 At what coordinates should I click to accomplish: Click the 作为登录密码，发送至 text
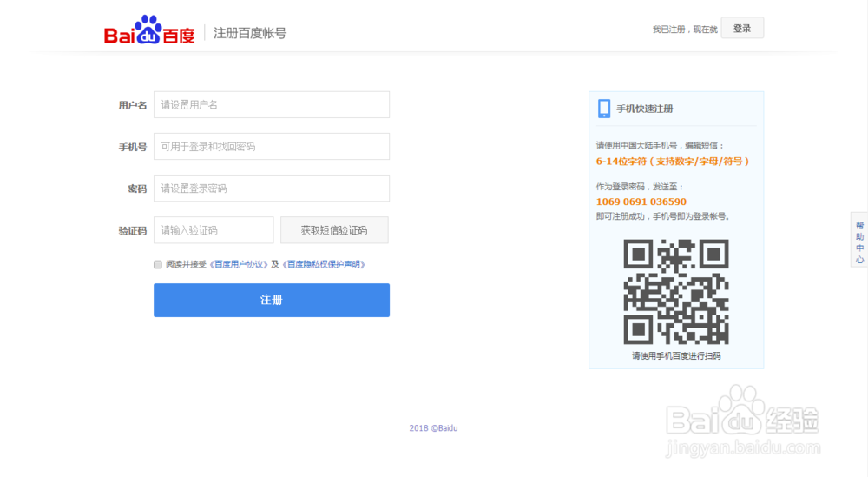point(640,187)
